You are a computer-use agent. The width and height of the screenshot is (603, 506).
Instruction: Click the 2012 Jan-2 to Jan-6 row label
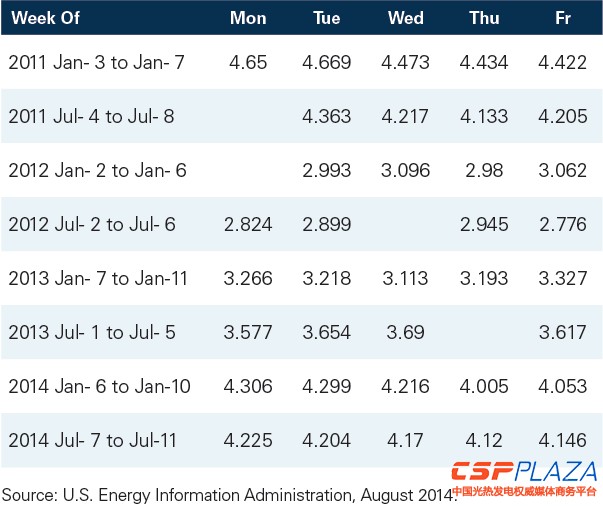tap(97, 170)
